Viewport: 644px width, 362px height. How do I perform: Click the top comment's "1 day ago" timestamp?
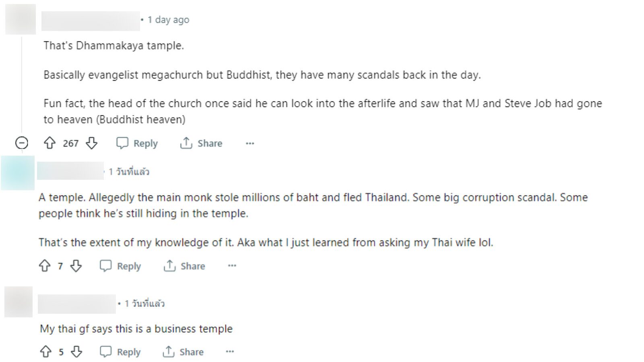168,20
